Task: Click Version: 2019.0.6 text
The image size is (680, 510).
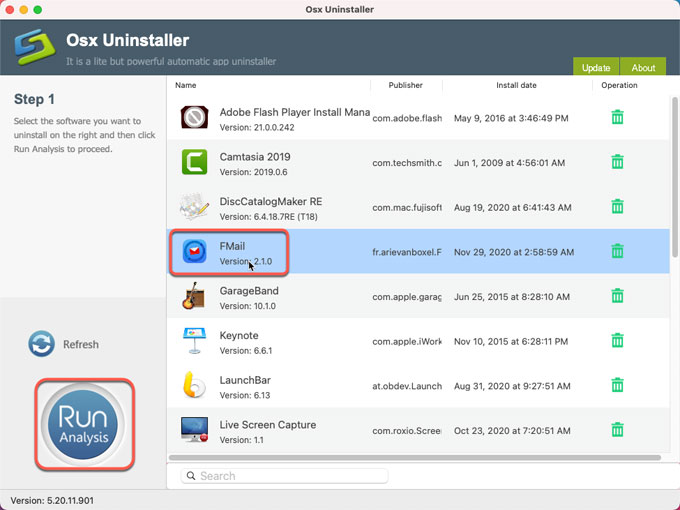Action: (x=253, y=172)
